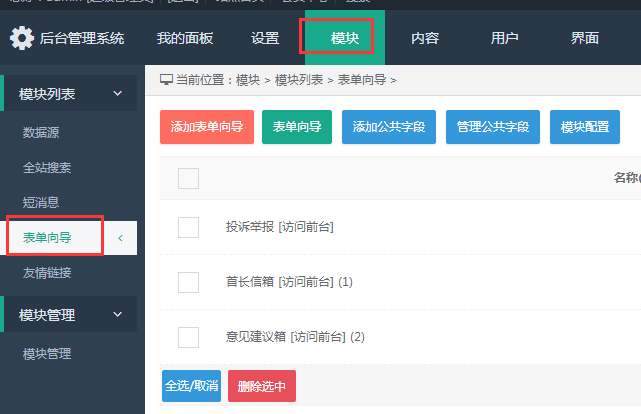641x414 pixels.
Task: Select 表单向导 in the sidebar
Action: [x=47, y=237]
